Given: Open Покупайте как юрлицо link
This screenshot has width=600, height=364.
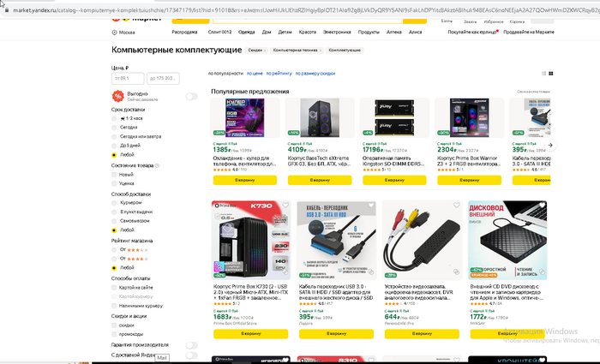Looking at the screenshot, I should coord(472,33).
